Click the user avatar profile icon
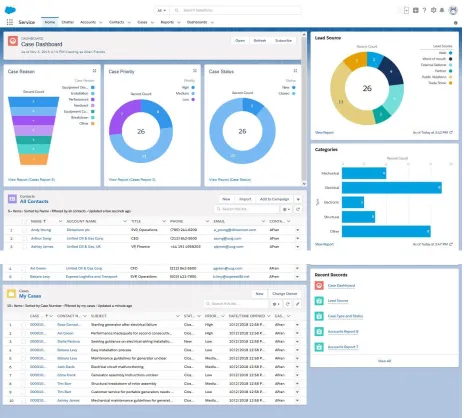The width and height of the screenshot is (464, 418). coord(453,10)
